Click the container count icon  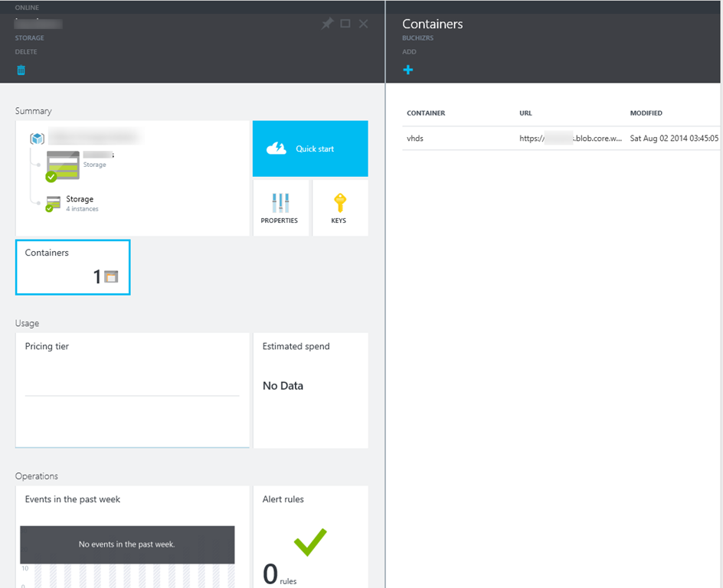(x=111, y=276)
